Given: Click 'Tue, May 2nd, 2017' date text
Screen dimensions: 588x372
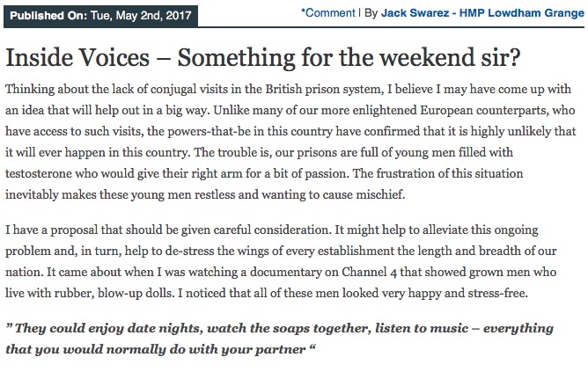Looking at the screenshot, I should point(141,16).
